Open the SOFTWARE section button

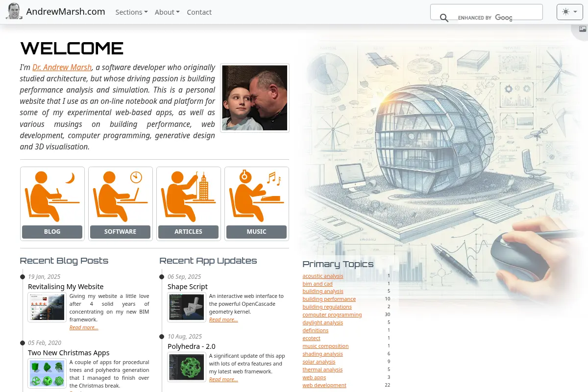coord(121,232)
